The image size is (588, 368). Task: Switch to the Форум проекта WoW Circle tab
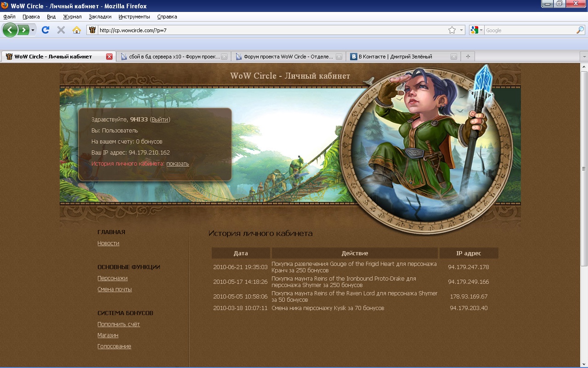click(x=288, y=57)
